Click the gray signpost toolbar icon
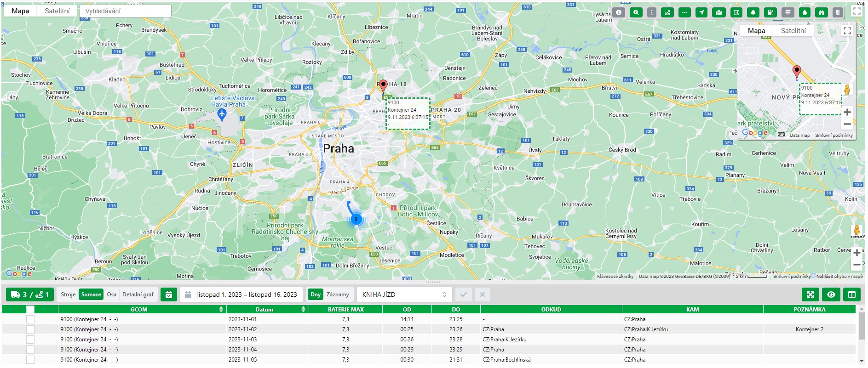Viewport: 868px width, 368px height. (788, 12)
